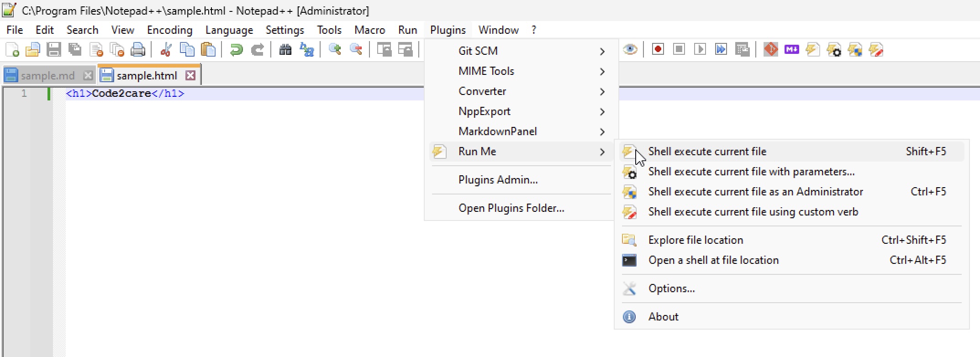Click toolbar Shell execute as Administrator shield icon
This screenshot has height=357, width=980.
pyautogui.click(x=855, y=49)
